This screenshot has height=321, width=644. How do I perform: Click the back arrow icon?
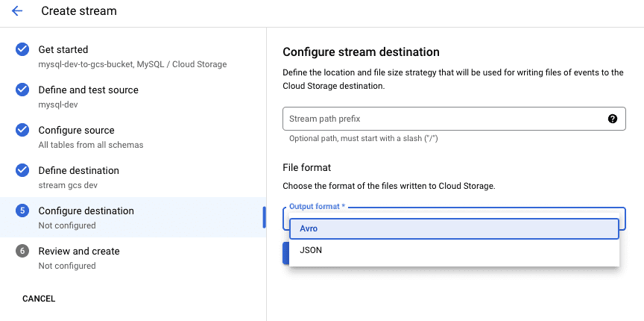[x=17, y=11]
